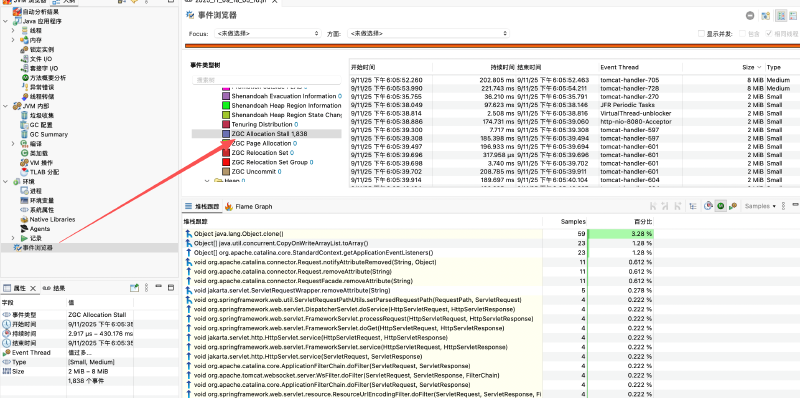Open the Samples dropdown in stack trace toolbar
800x398 pixels.
[x=760, y=206]
